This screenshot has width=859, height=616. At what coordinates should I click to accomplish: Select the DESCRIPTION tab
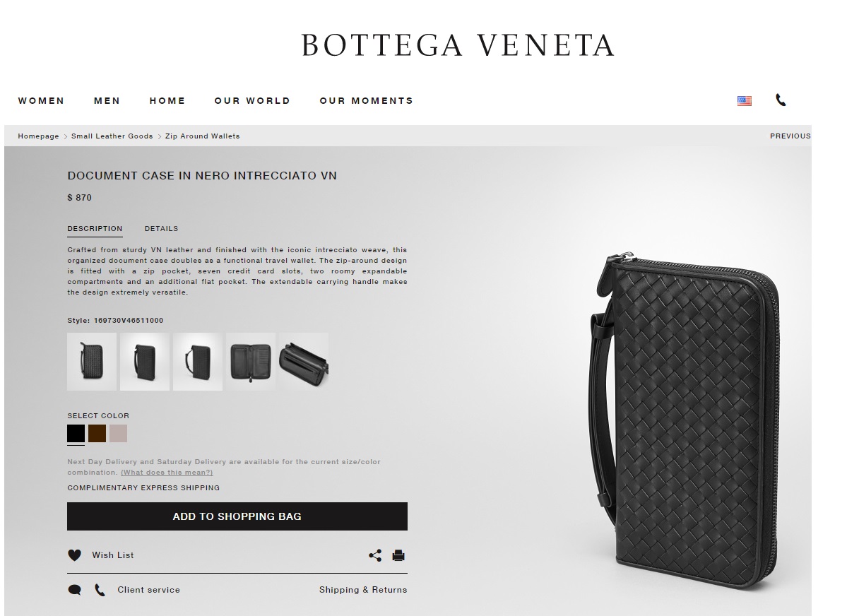[95, 229]
